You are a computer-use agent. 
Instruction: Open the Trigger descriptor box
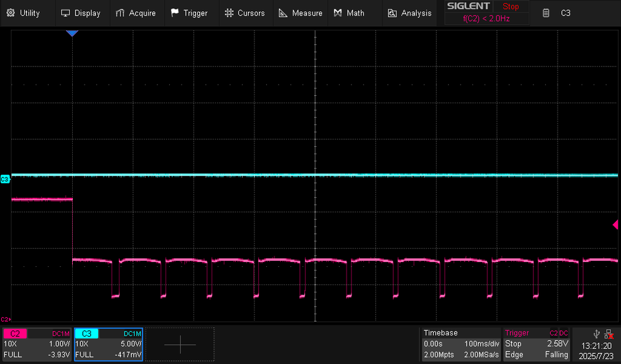tap(536, 344)
